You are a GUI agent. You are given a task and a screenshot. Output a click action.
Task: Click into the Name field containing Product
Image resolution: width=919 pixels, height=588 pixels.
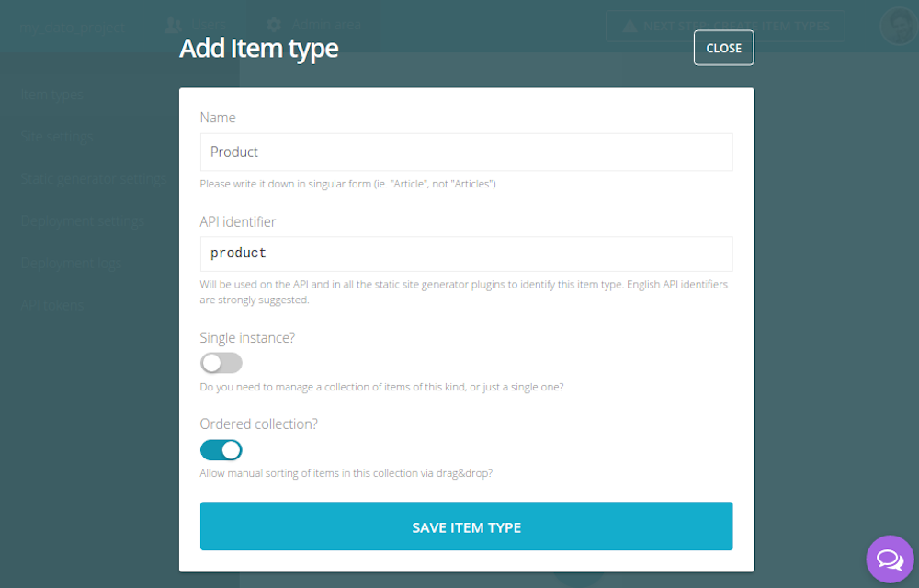tap(466, 152)
